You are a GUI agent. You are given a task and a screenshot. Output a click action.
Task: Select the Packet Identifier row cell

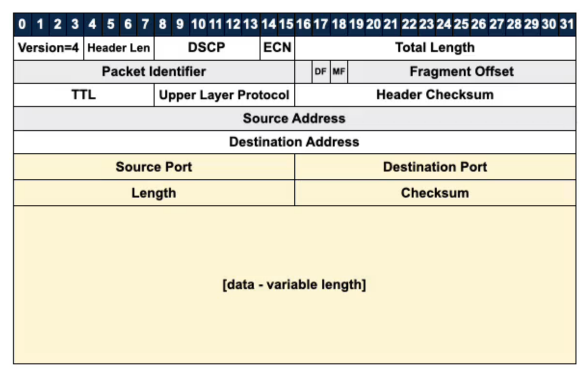tap(154, 72)
